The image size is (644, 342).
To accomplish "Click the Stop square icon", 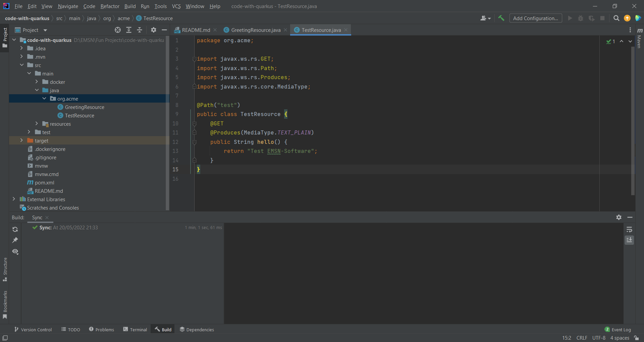I will pyautogui.click(x=602, y=18).
